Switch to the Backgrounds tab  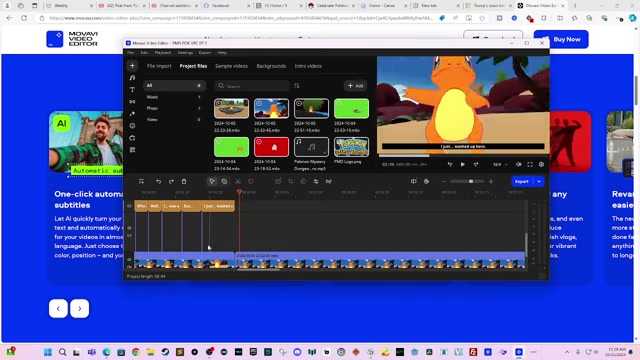pos(271,66)
